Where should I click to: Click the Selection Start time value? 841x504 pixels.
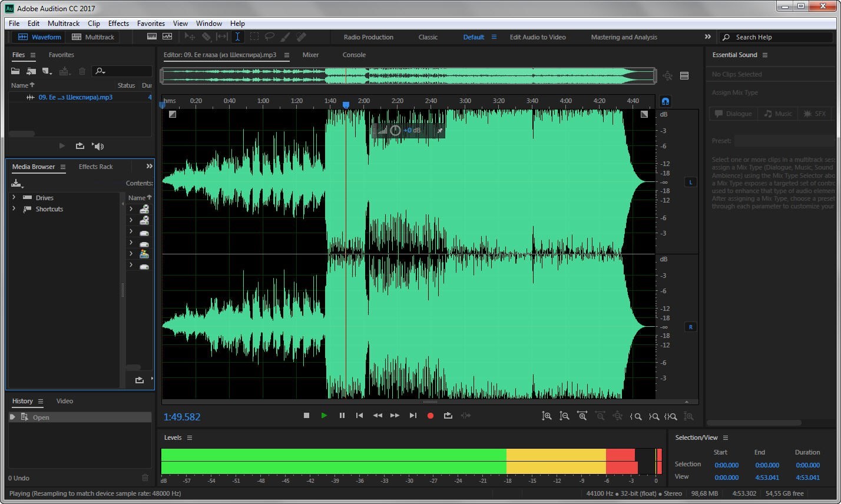pos(726,465)
